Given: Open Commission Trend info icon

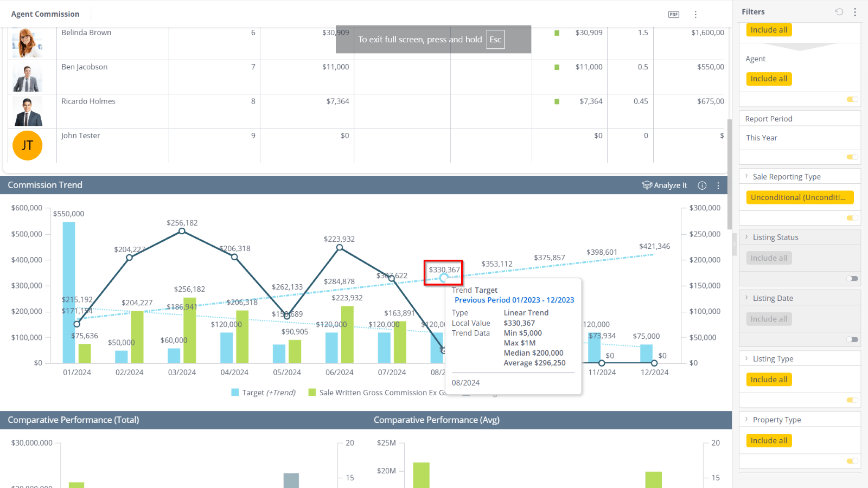Looking at the screenshot, I should tap(702, 185).
